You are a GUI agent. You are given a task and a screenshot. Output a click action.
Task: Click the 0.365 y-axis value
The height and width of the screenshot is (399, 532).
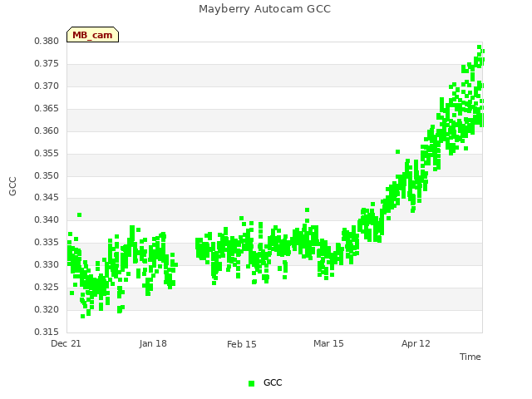(47, 109)
